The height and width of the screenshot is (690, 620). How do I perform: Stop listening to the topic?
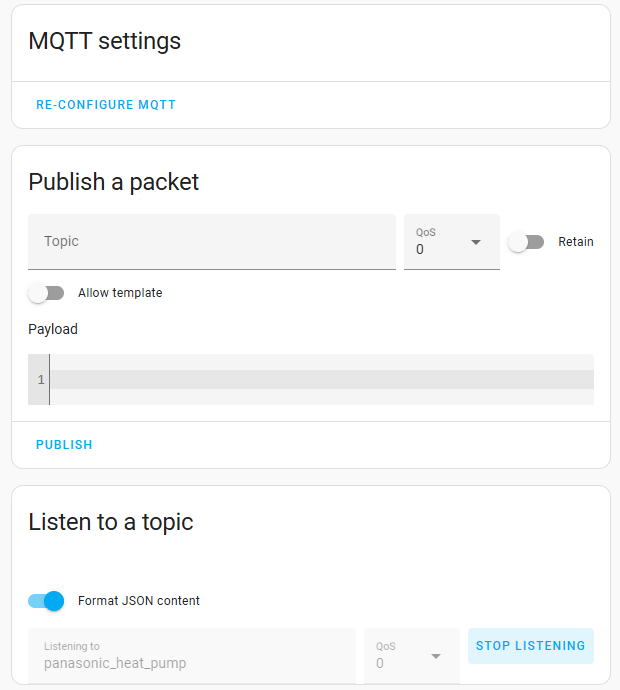(530, 646)
